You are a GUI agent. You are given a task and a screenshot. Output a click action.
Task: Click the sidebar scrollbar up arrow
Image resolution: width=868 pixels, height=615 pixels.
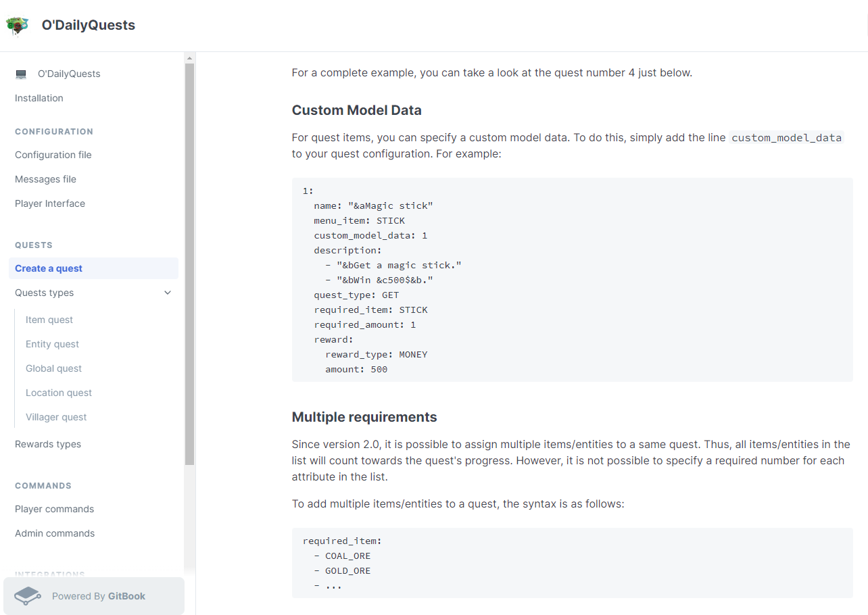pyautogui.click(x=190, y=58)
